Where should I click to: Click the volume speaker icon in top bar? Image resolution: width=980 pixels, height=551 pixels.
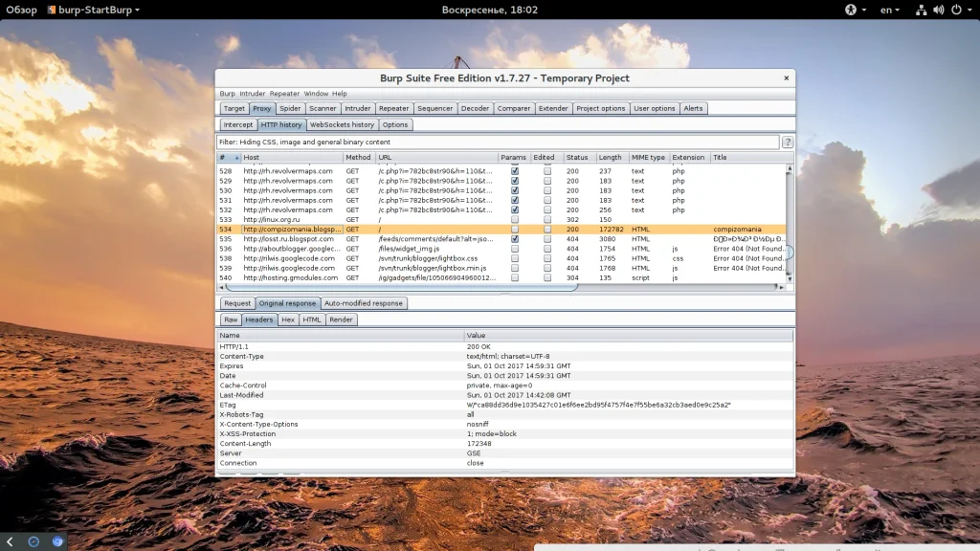(x=938, y=10)
